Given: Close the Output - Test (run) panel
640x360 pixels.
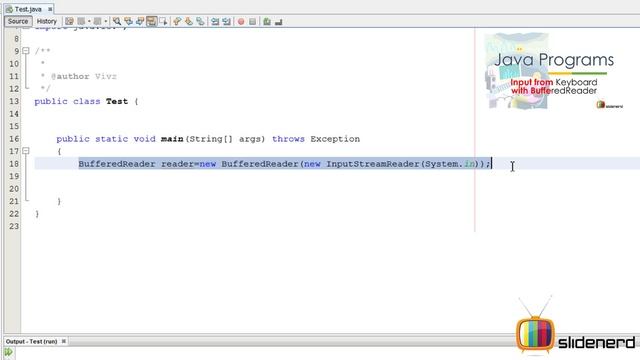Looking at the screenshot, I should coord(64,341).
